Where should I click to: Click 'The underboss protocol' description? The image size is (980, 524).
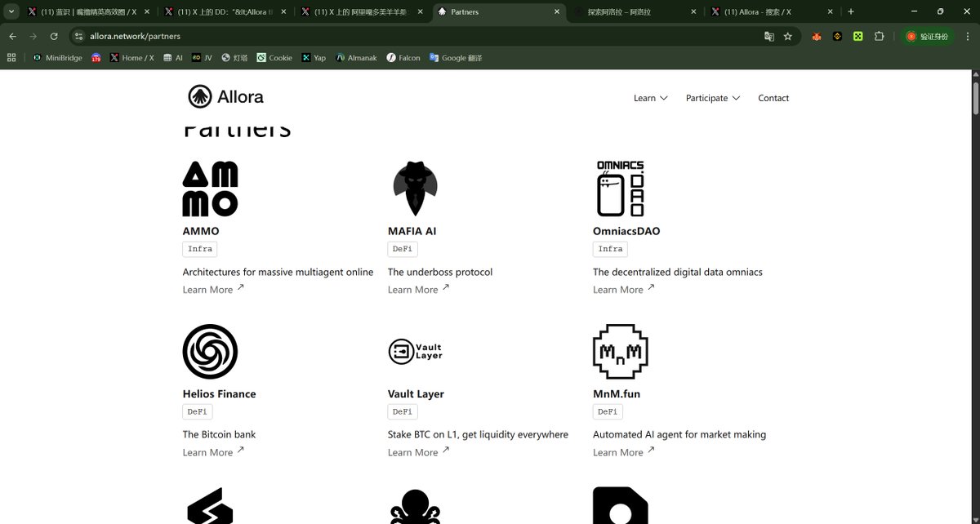pos(440,272)
